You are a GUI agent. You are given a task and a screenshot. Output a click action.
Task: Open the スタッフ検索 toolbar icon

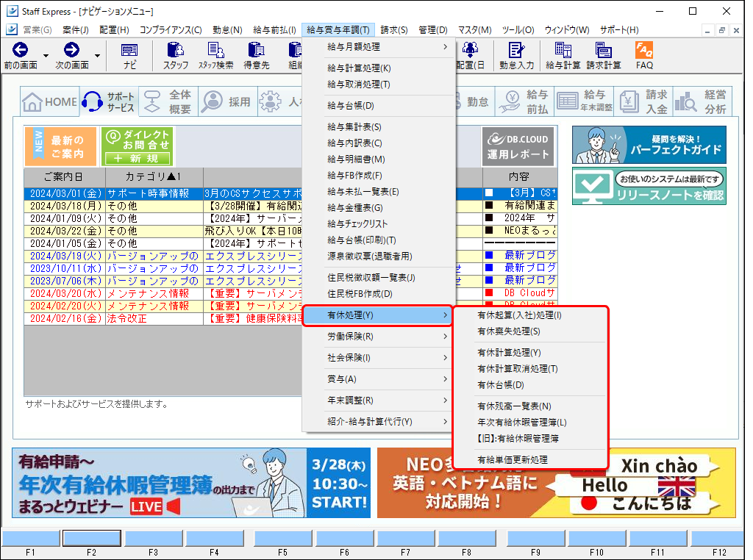coord(216,56)
